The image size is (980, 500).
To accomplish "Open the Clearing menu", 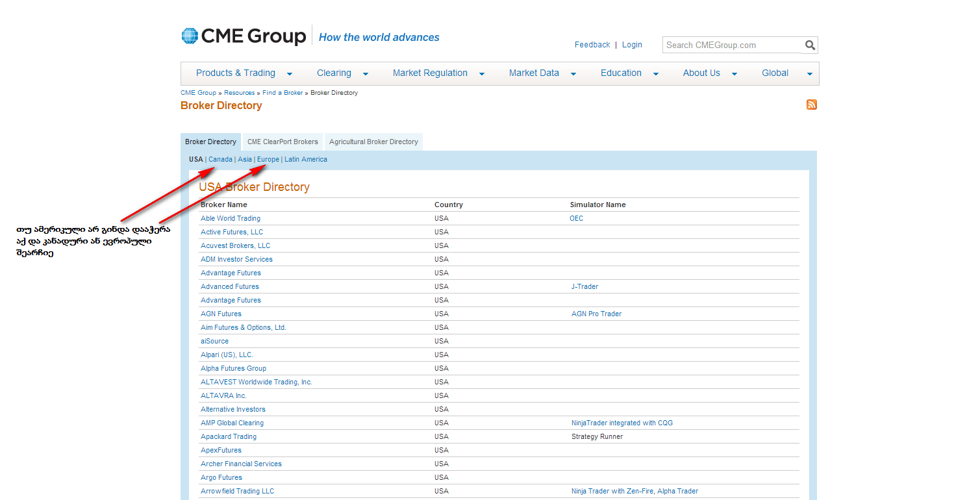I will click(x=334, y=73).
